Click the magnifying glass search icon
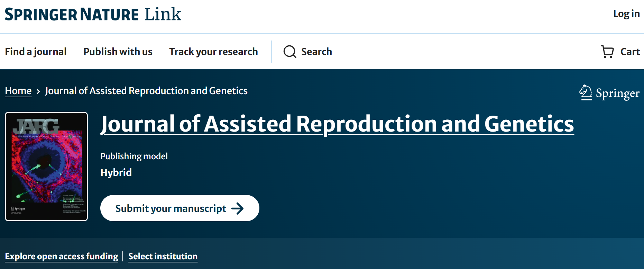 pos(289,52)
